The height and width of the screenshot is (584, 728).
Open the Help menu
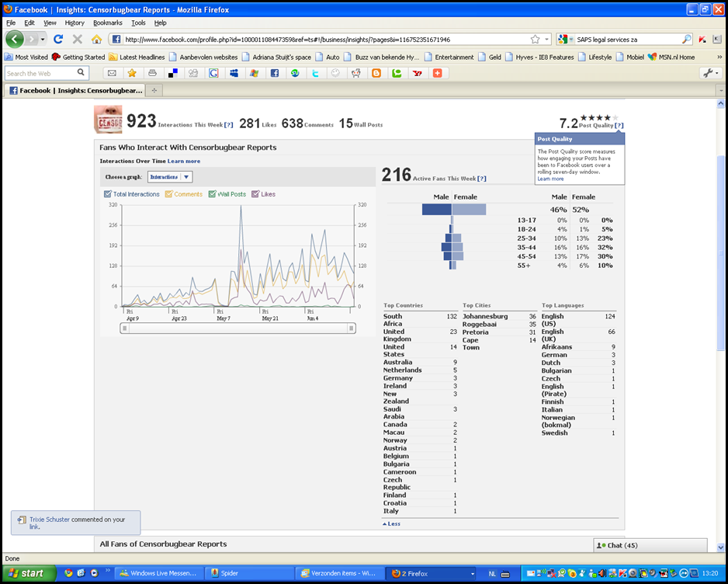(160, 23)
